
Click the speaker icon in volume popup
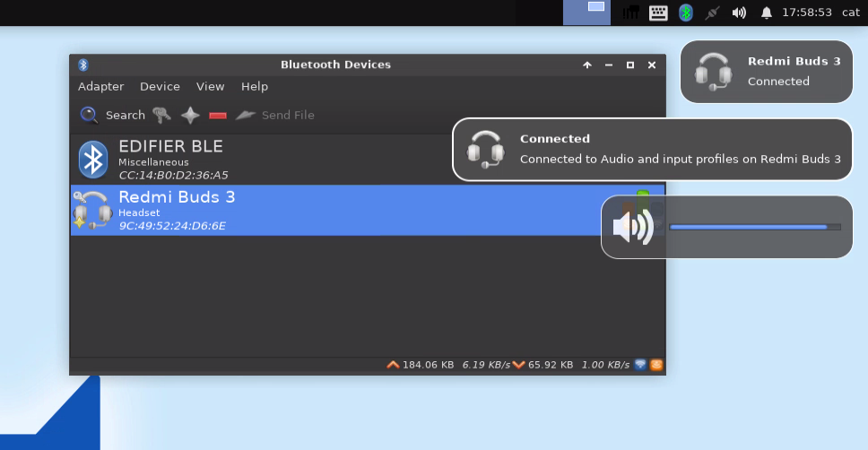coord(633,227)
